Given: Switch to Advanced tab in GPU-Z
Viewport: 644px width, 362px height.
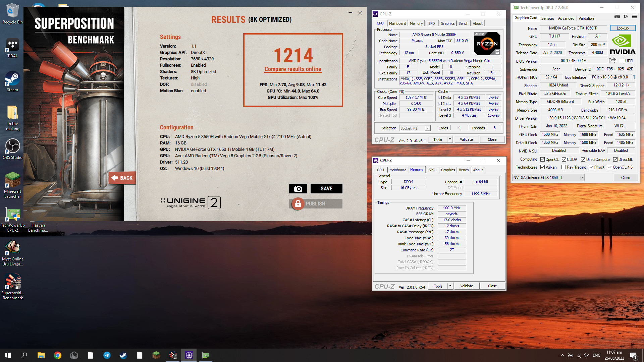Looking at the screenshot, I should click(x=566, y=18).
